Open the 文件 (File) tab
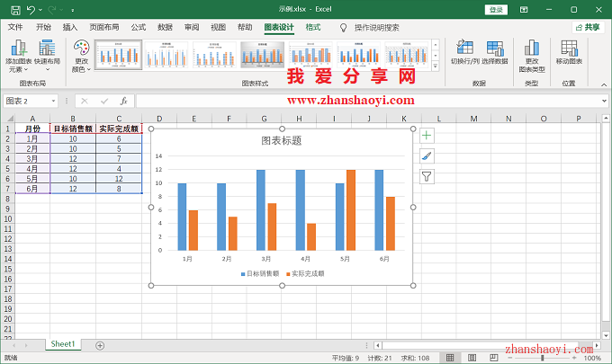Image resolution: width=612 pixels, height=364 pixels. (15, 27)
